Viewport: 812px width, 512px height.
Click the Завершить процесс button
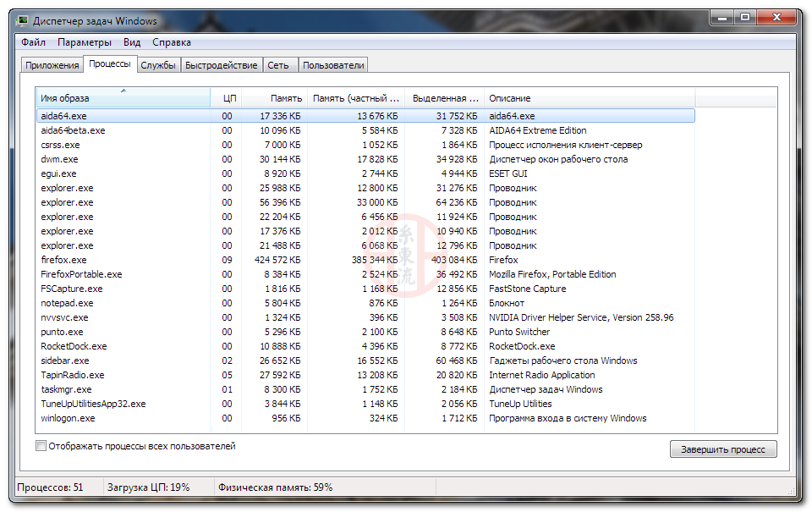pos(723,449)
